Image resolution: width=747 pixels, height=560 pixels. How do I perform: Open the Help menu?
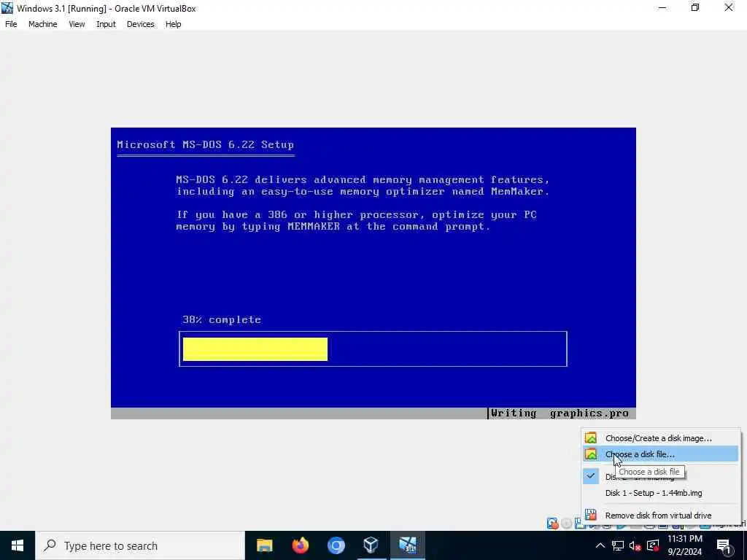(174, 24)
